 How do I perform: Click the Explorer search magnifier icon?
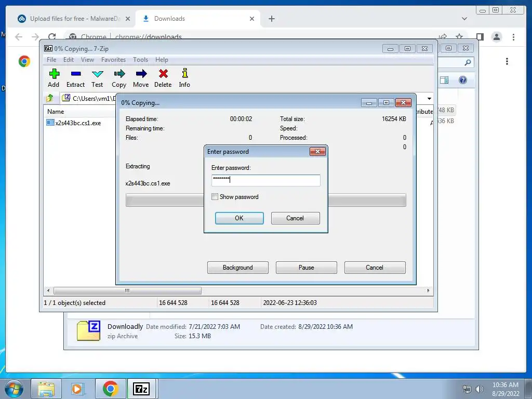click(x=468, y=62)
